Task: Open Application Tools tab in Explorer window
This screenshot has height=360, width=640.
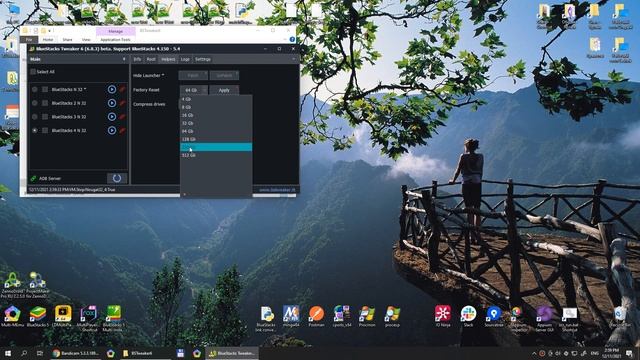Action: [x=116, y=40]
